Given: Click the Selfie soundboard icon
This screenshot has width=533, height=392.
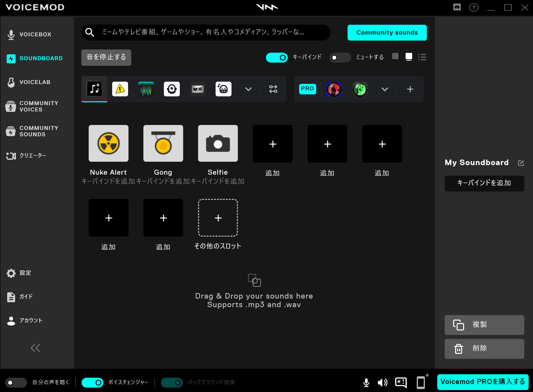Looking at the screenshot, I should (217, 144).
